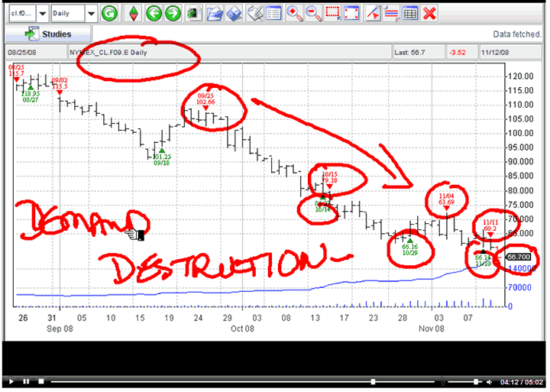
Task: Zoom out with the minus magnifier
Action: click(x=313, y=14)
